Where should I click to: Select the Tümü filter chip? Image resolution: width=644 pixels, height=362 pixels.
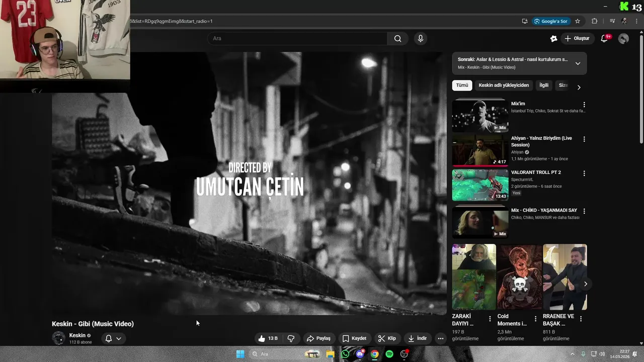(x=462, y=85)
